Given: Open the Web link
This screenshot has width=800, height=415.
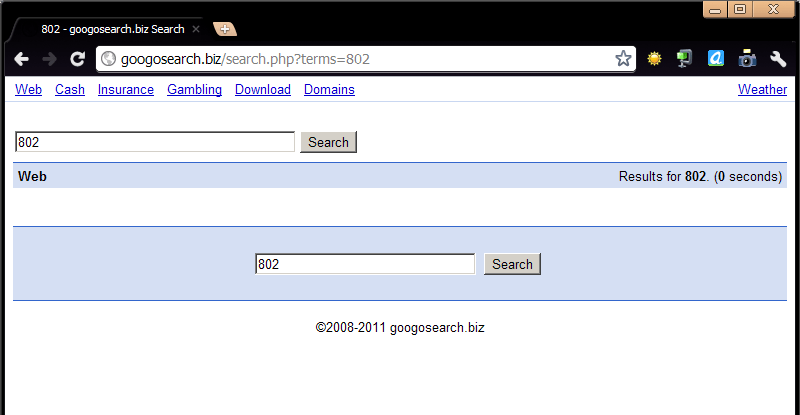Looking at the screenshot, I should click(28, 89).
